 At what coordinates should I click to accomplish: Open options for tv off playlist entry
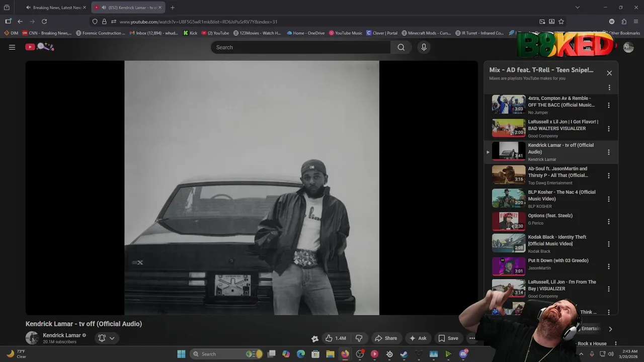click(609, 152)
